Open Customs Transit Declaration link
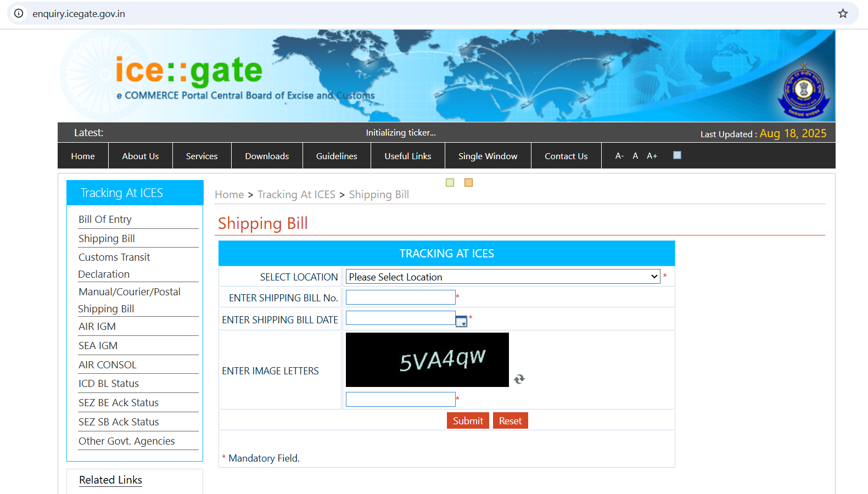Viewport: 868px width, 494px height. coord(114,266)
